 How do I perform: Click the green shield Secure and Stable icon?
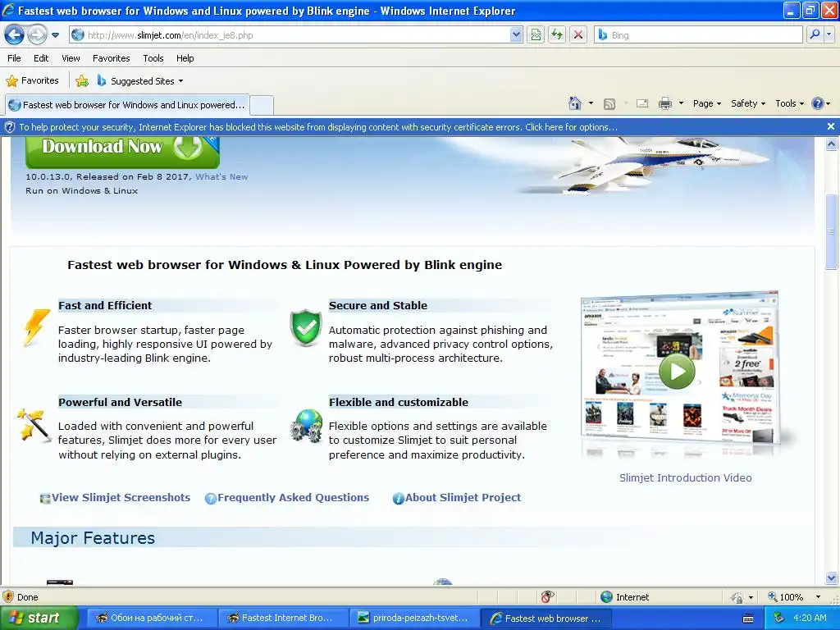tap(306, 327)
